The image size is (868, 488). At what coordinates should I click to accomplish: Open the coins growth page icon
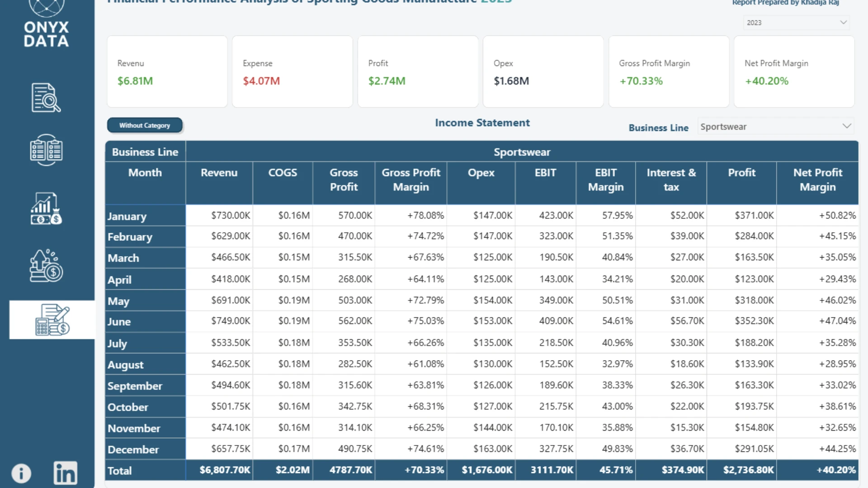(x=46, y=266)
